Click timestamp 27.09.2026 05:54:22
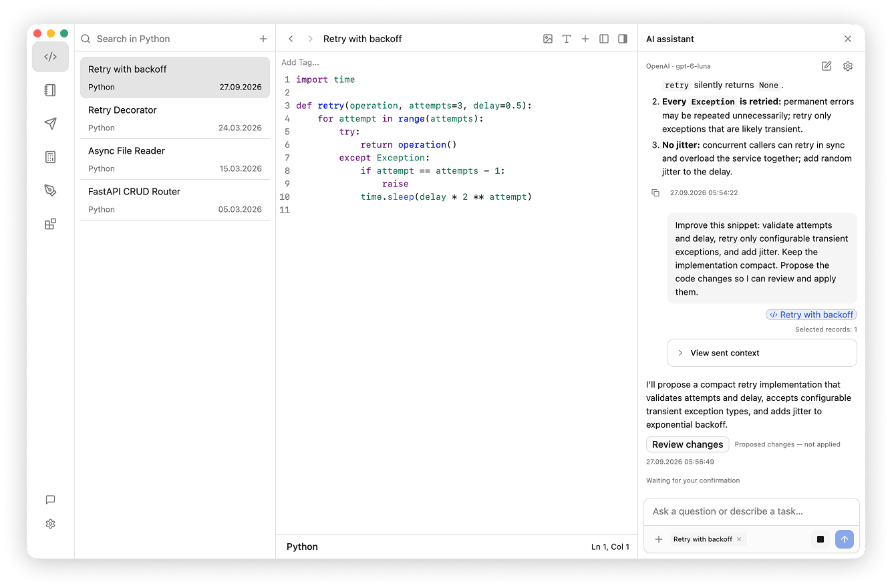The height and width of the screenshot is (588, 892). pyautogui.click(x=704, y=192)
